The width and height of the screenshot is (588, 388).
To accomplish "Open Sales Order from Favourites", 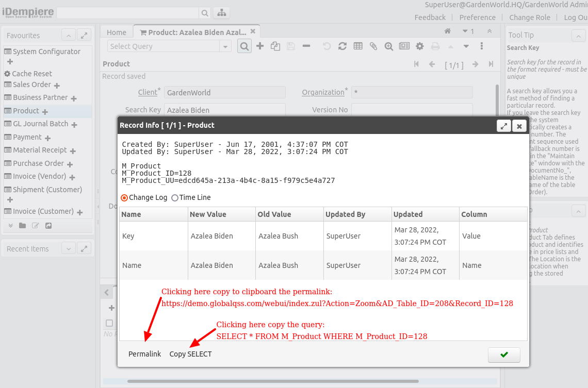I will (x=32, y=85).
